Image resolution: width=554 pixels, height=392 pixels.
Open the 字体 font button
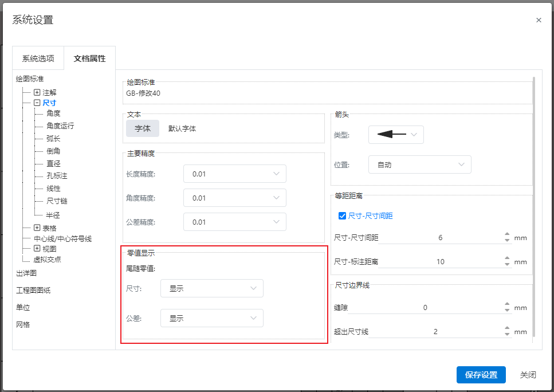pos(143,128)
